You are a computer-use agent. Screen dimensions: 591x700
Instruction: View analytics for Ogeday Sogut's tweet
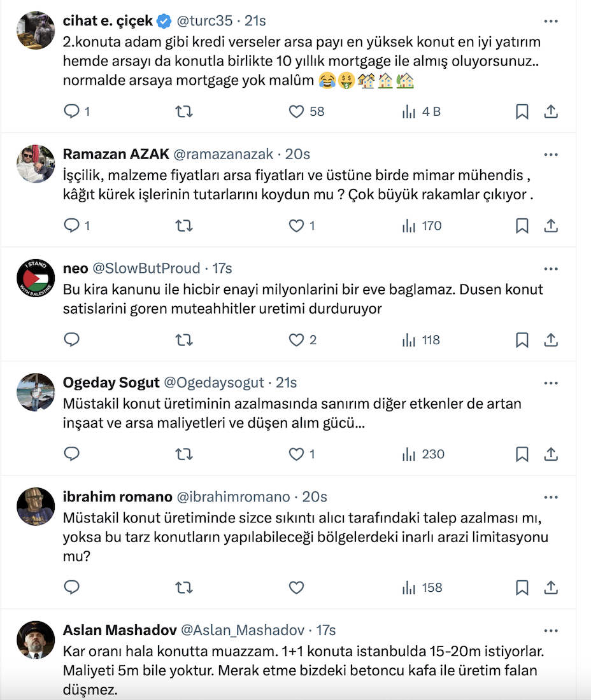click(409, 454)
